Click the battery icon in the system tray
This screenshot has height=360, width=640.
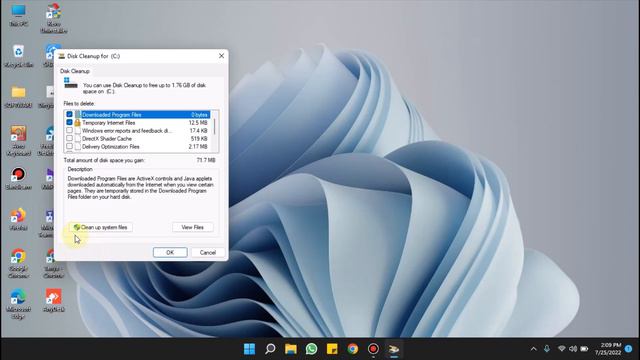point(584,349)
